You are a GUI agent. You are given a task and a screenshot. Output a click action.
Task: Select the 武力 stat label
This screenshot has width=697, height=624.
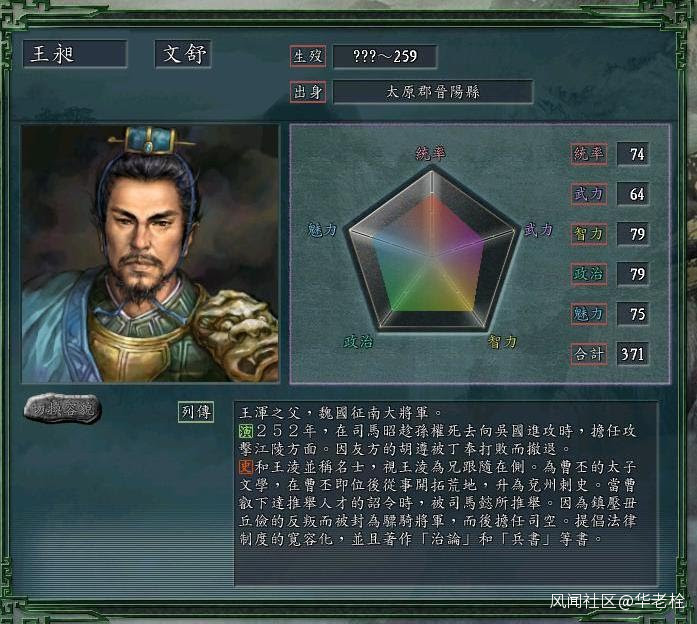589,194
